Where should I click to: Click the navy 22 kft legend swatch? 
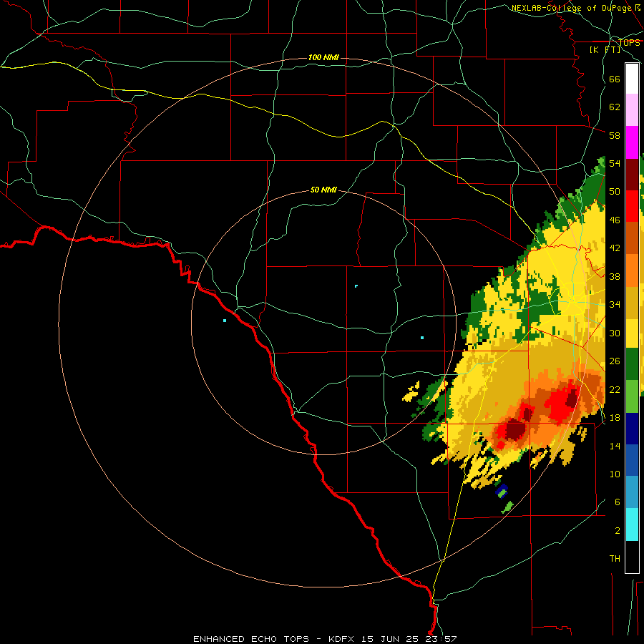click(x=632, y=429)
